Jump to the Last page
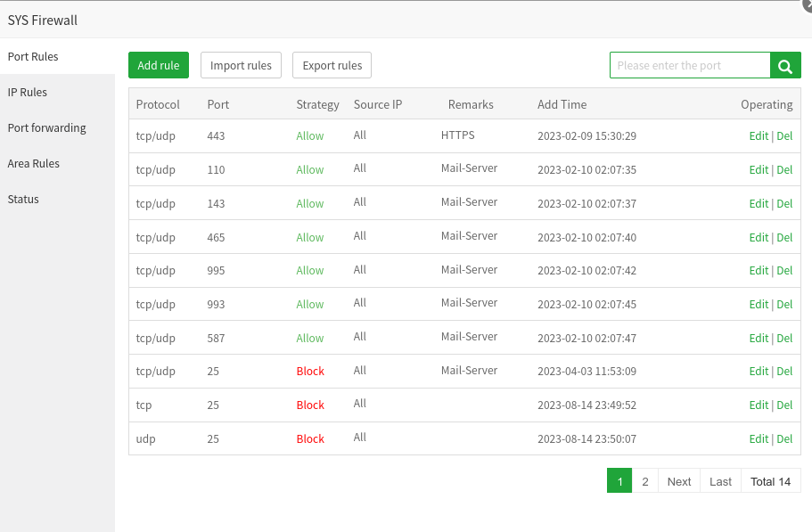The image size is (812, 532). 720,481
